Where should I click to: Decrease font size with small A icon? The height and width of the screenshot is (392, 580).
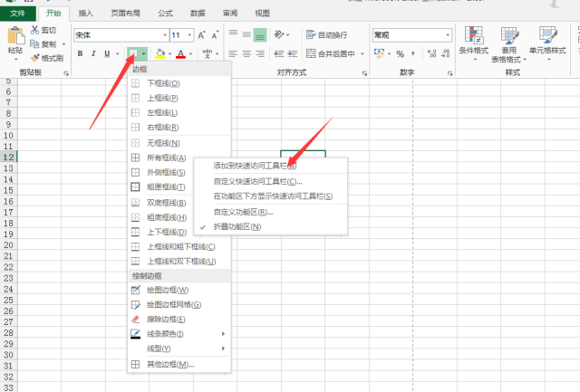(x=215, y=35)
